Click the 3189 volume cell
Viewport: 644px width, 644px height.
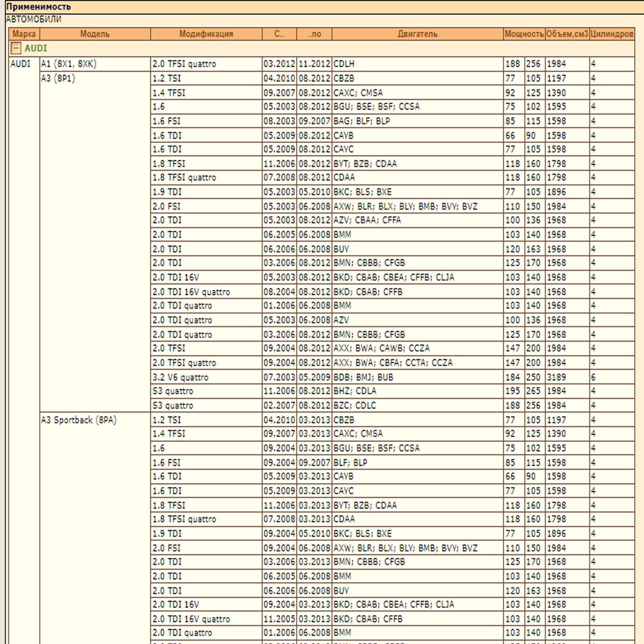tap(567, 377)
